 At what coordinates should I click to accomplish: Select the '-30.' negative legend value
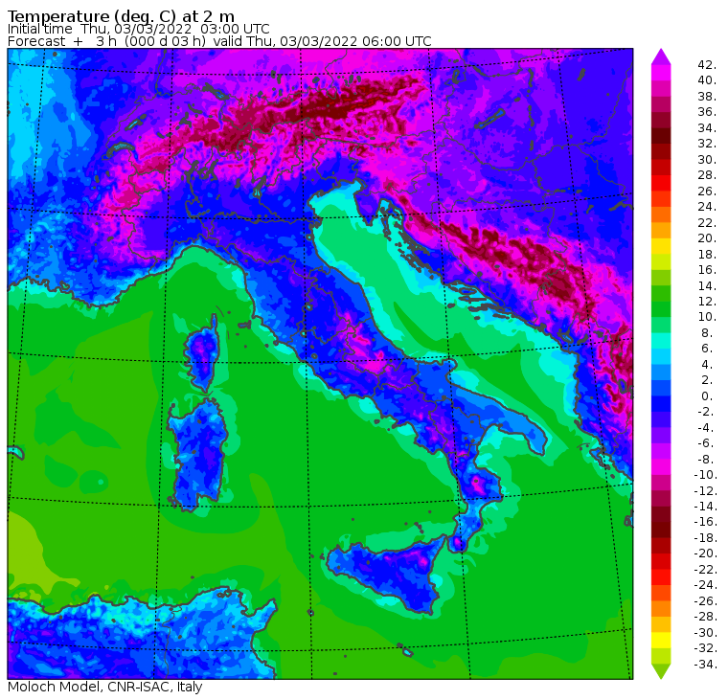point(705,633)
